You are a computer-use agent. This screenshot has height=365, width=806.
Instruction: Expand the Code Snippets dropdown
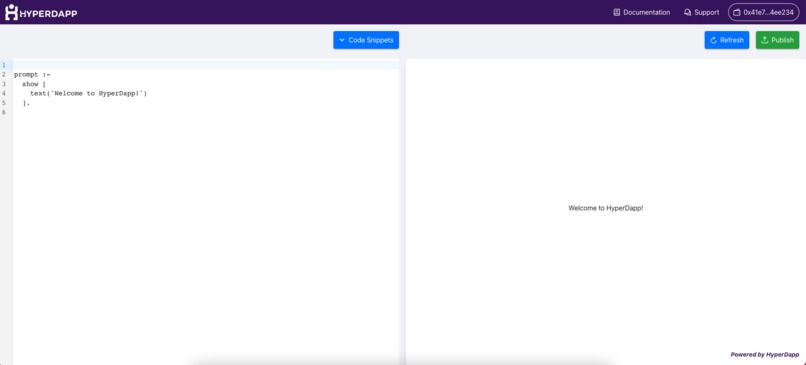366,40
